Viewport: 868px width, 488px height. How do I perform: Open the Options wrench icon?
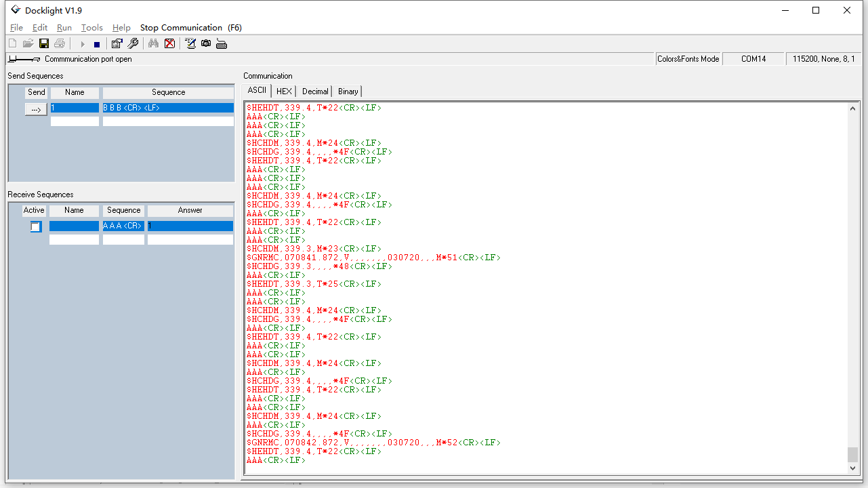point(133,44)
